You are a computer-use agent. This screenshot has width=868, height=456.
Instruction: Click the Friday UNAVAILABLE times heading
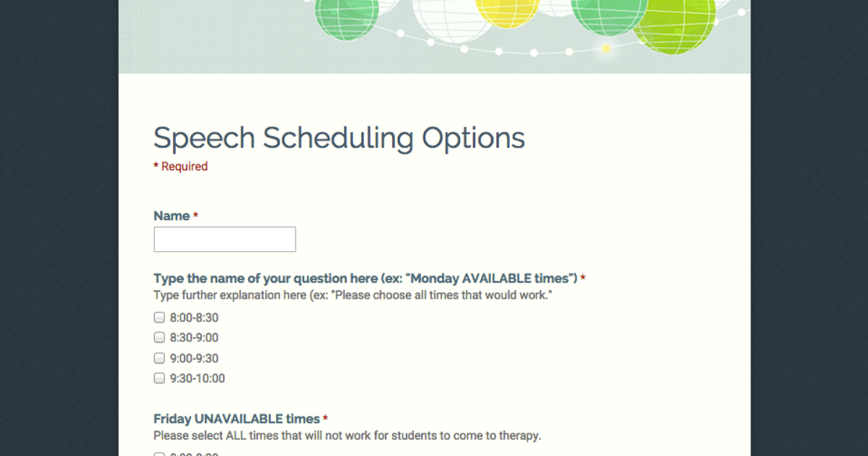237,418
